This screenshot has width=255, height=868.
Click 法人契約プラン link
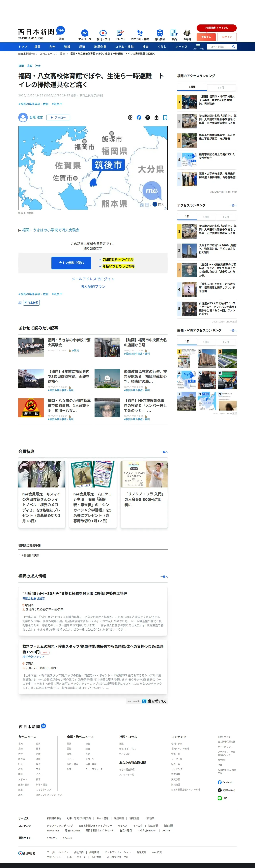[x=93, y=286]
